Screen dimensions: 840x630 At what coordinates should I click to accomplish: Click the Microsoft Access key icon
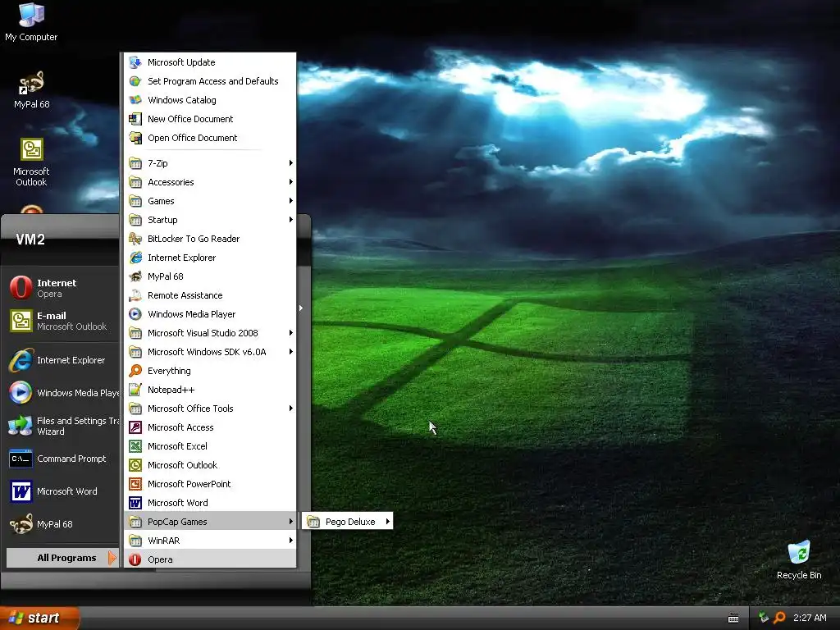click(x=135, y=427)
